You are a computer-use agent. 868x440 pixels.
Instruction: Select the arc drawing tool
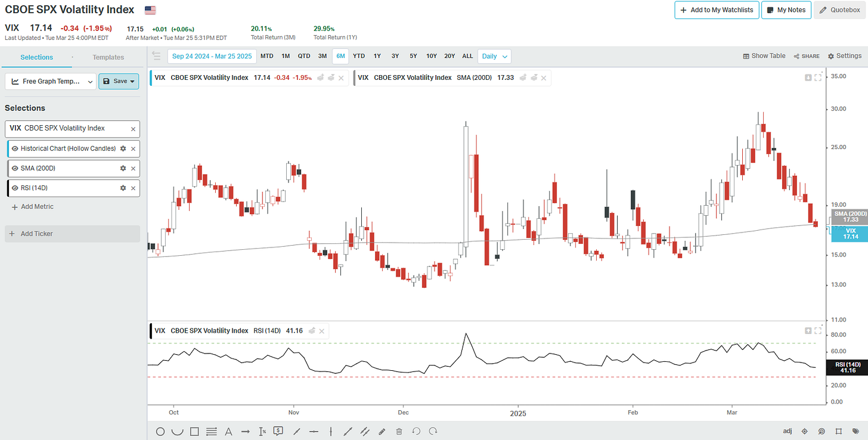coord(177,432)
